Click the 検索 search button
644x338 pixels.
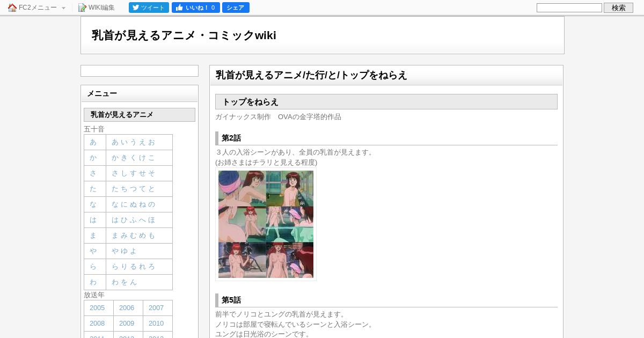pos(618,8)
